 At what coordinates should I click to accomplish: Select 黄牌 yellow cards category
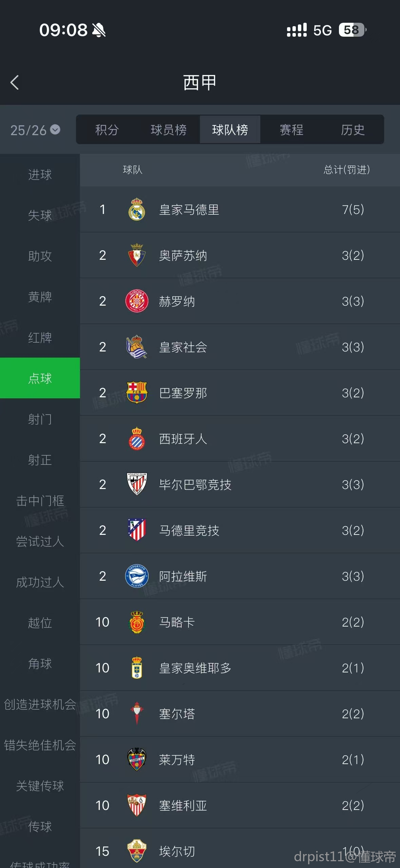[x=40, y=297]
